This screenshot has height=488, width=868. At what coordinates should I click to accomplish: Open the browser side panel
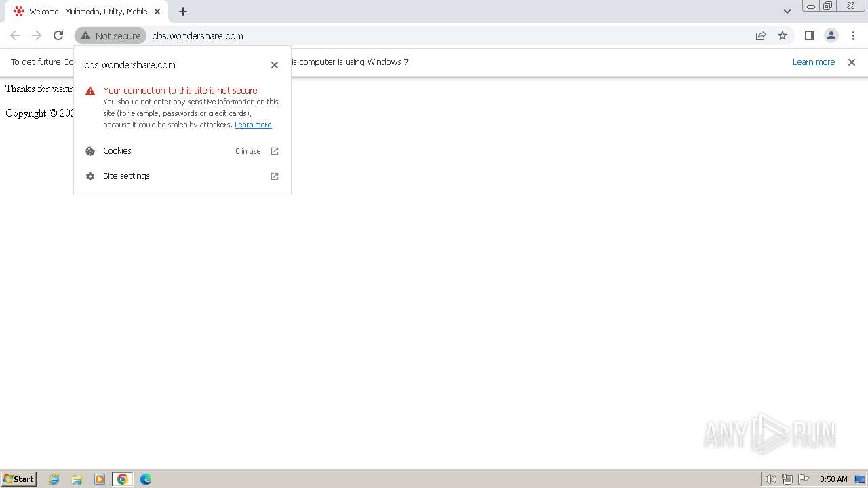pyautogui.click(x=809, y=35)
